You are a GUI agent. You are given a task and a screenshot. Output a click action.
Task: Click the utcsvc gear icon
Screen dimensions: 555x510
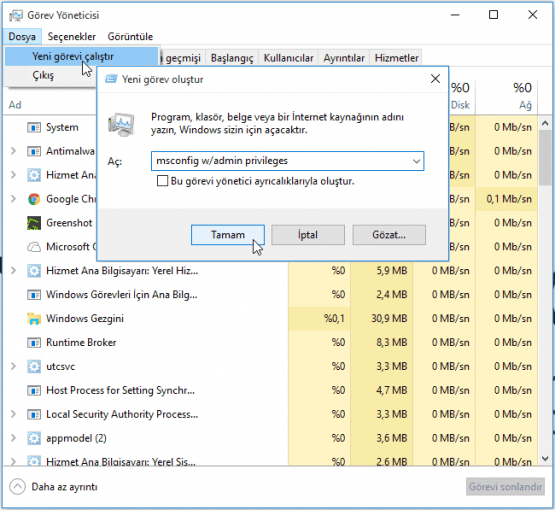tap(34, 367)
